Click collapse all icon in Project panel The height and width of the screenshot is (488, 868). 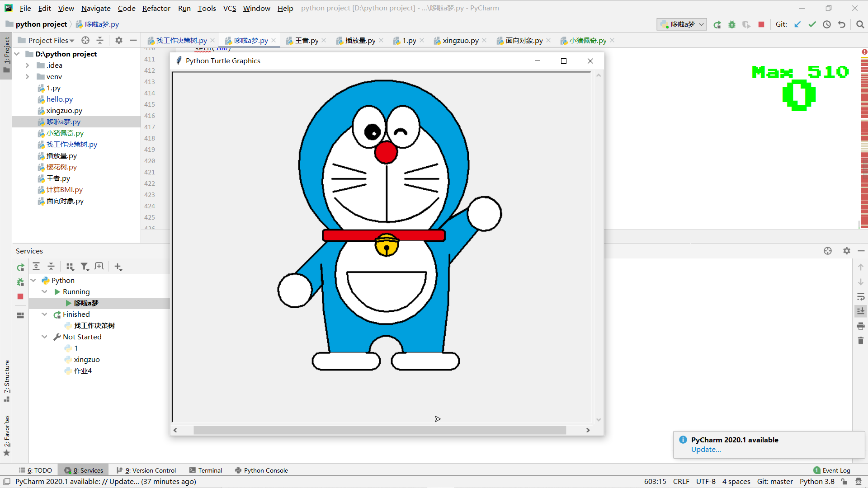tap(100, 40)
